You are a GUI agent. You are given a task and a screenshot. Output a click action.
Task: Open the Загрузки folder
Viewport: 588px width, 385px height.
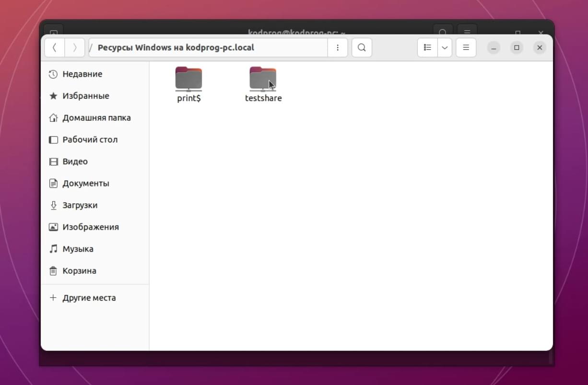click(95, 205)
